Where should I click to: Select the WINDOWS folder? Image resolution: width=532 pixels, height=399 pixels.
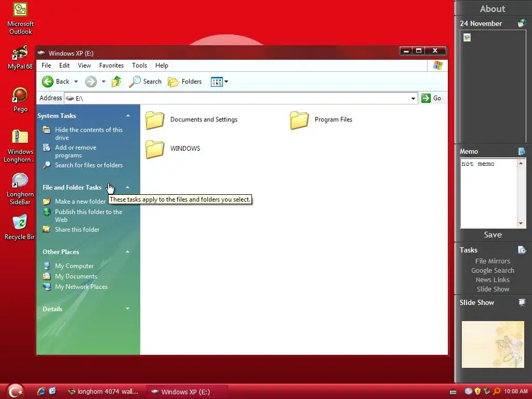click(173, 149)
